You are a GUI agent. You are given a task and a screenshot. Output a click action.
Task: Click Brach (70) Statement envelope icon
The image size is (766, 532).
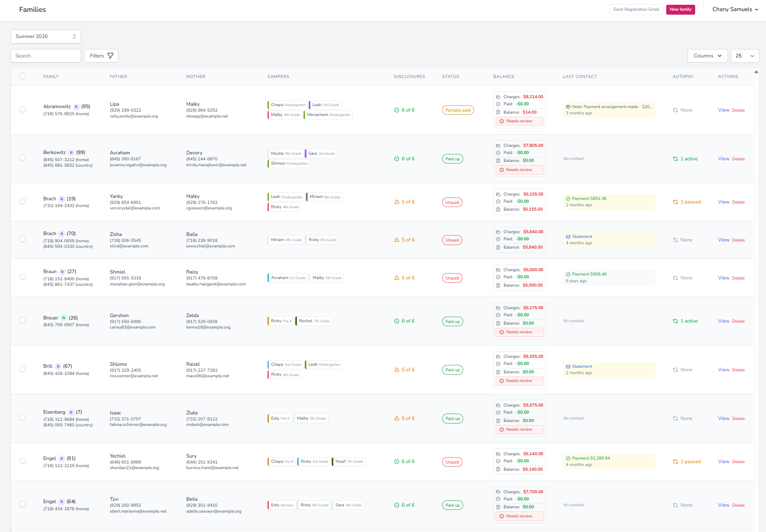tap(568, 237)
